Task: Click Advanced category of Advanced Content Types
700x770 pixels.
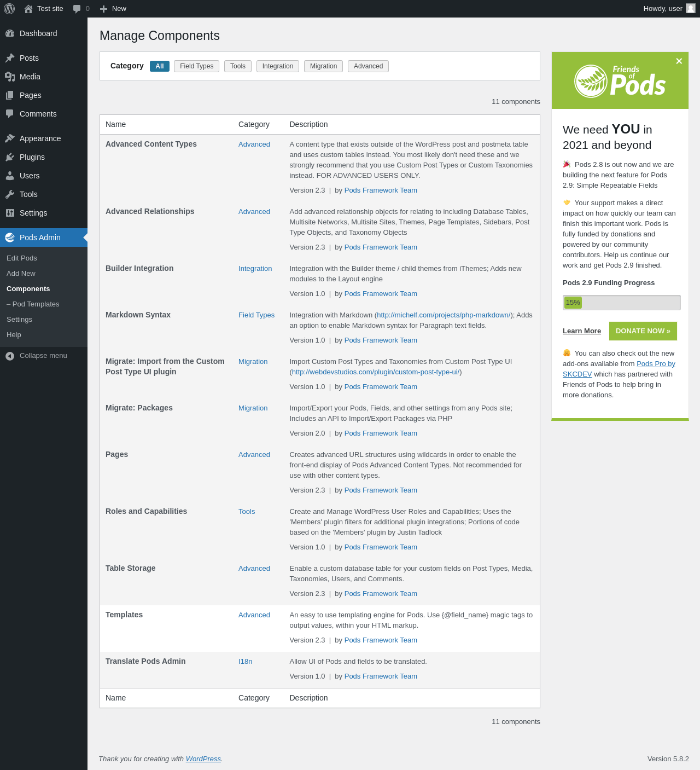Action: (254, 144)
